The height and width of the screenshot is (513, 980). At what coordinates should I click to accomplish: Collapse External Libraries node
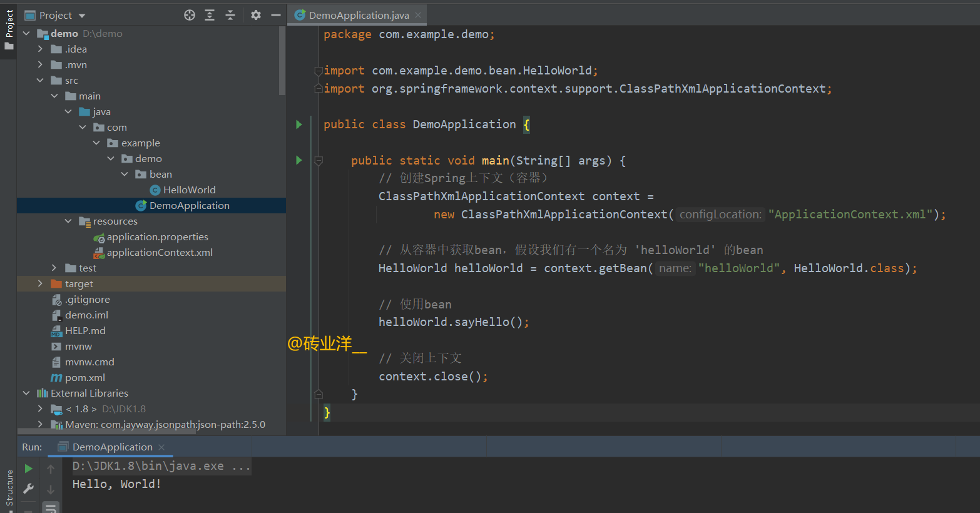coord(26,393)
